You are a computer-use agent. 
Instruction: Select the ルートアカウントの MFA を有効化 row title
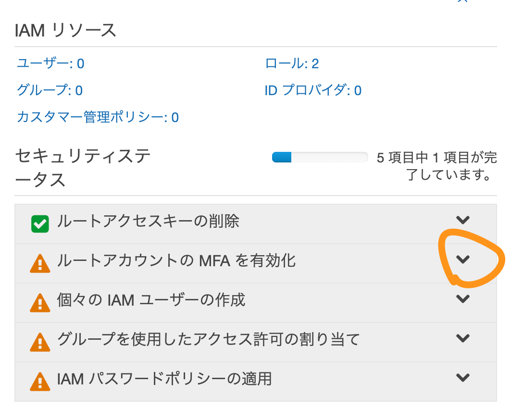pos(176,260)
